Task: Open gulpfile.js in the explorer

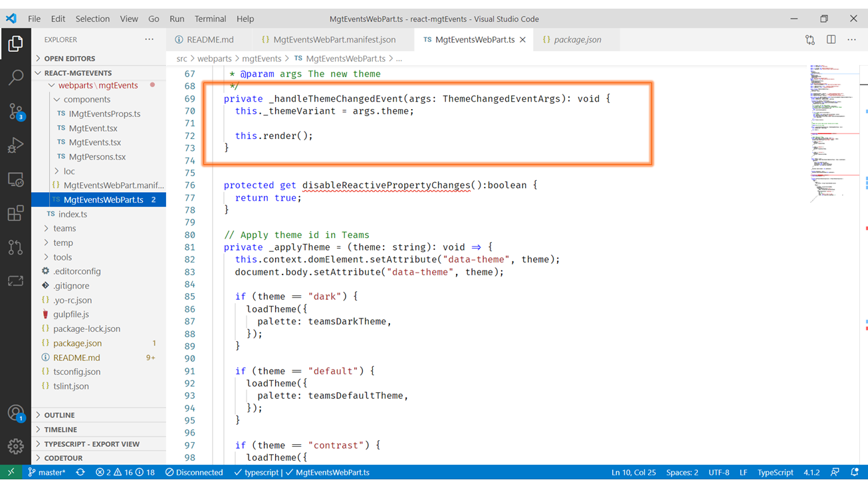Action: [71, 314]
